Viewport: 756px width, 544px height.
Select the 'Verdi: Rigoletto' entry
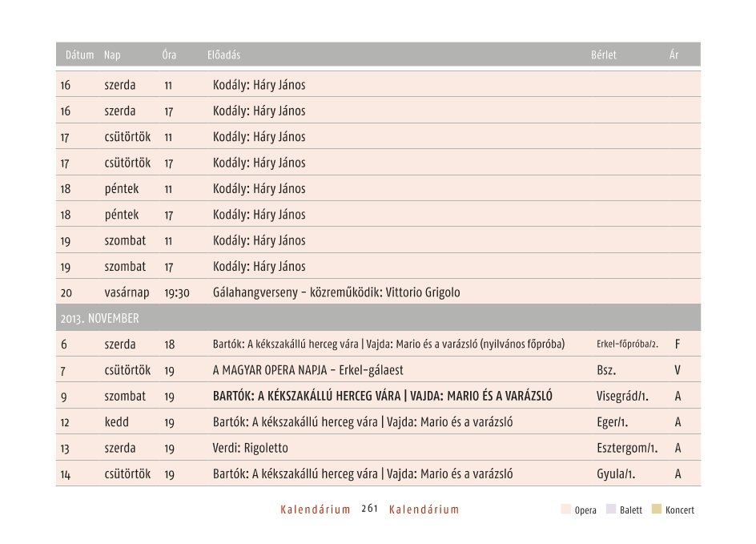[250, 448]
